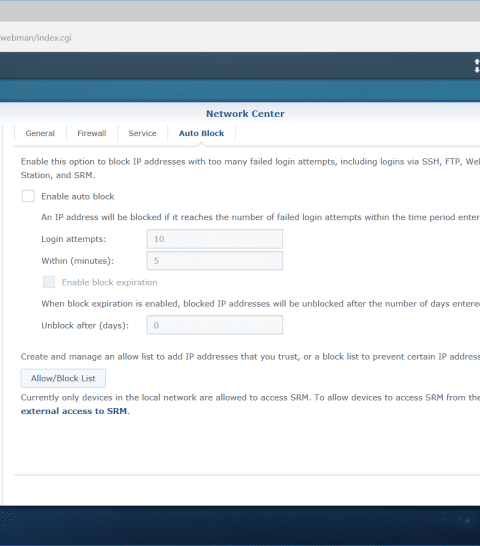Open the General tab
The width and height of the screenshot is (480, 546).
coord(40,133)
